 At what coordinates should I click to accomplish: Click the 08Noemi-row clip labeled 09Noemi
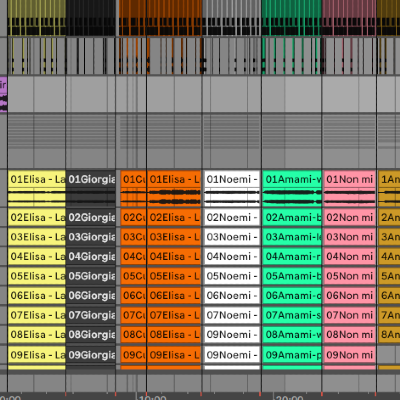pos(232,335)
